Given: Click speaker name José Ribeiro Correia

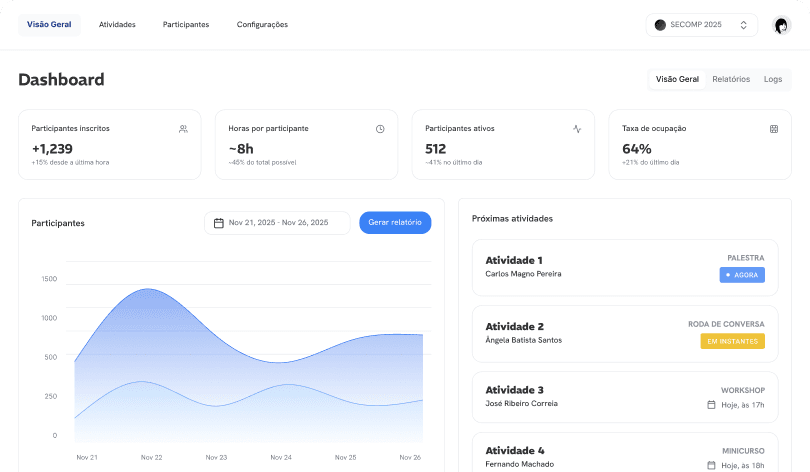Looking at the screenshot, I should (x=522, y=404).
